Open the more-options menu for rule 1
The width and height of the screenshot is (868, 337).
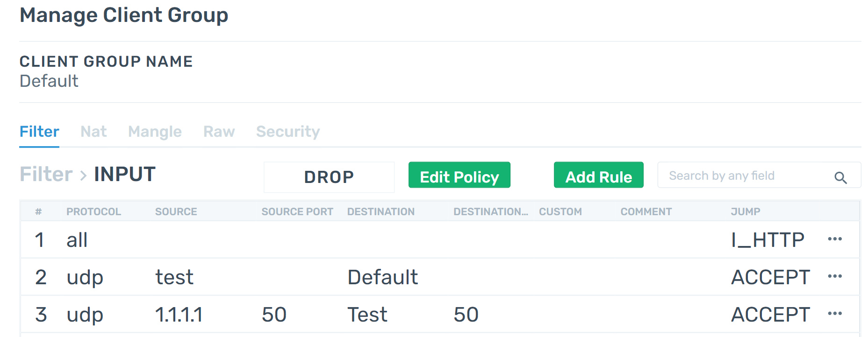834,239
